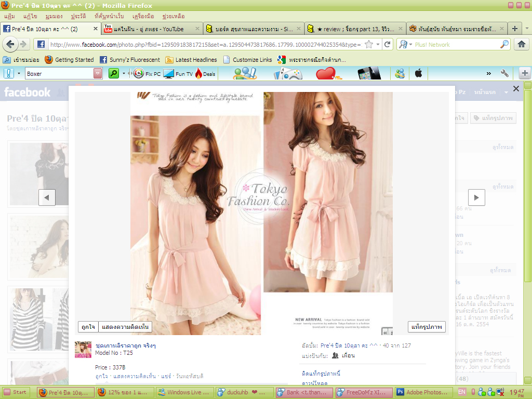This screenshot has width=532, height=399.
Task: Click the plus button at toolbar end
Action: tap(525, 73)
